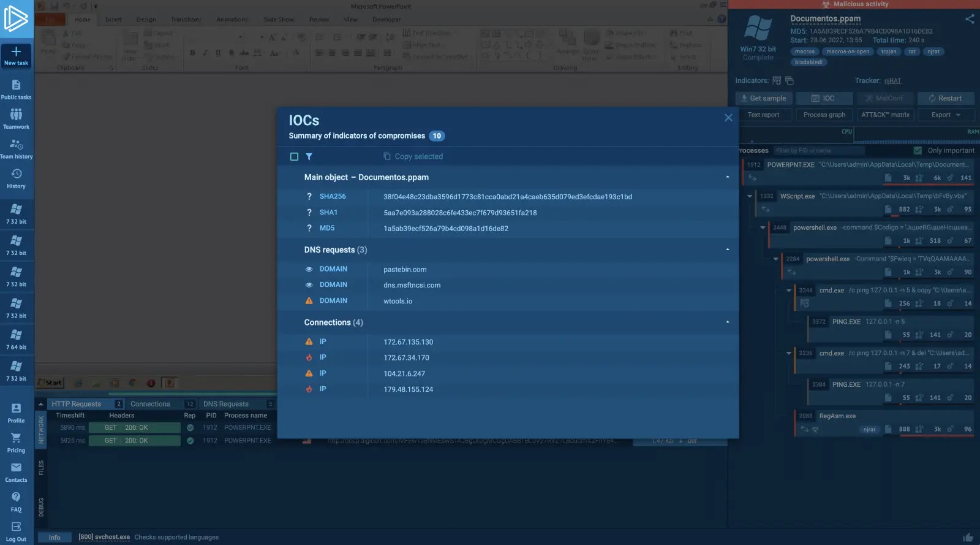
Task: Click flame icon for IP 172.67.34.170
Action: (309, 357)
